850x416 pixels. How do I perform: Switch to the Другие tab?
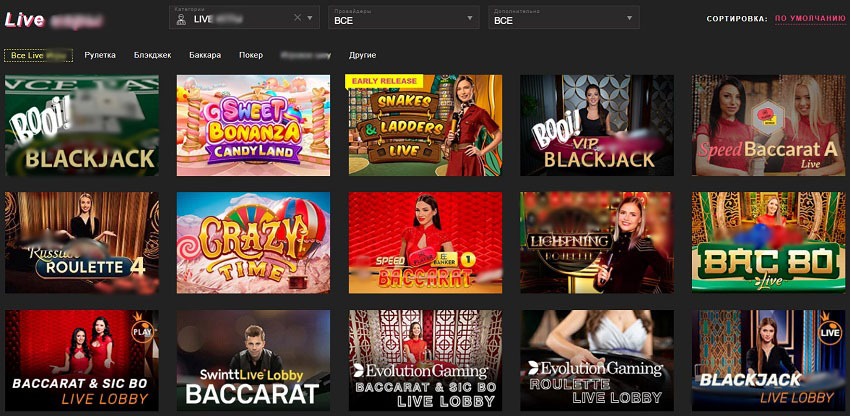(363, 55)
